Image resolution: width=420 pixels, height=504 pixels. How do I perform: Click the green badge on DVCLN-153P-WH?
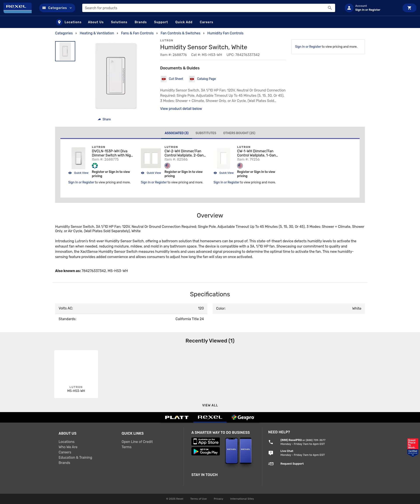95,166
